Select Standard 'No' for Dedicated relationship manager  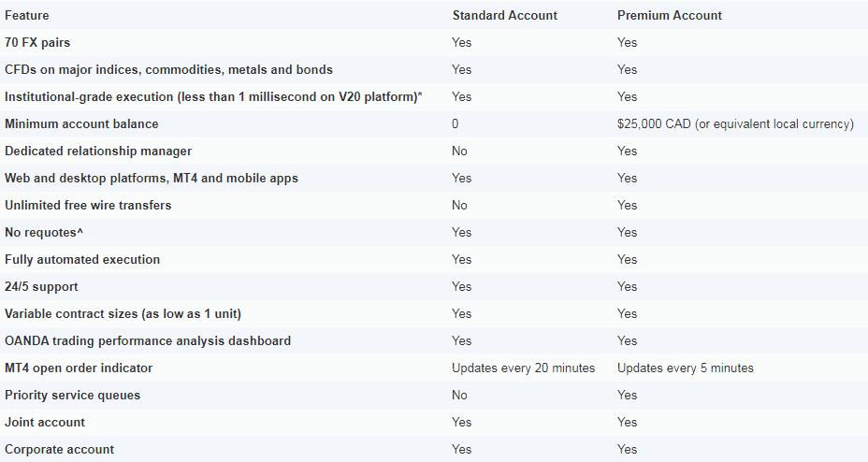click(459, 152)
